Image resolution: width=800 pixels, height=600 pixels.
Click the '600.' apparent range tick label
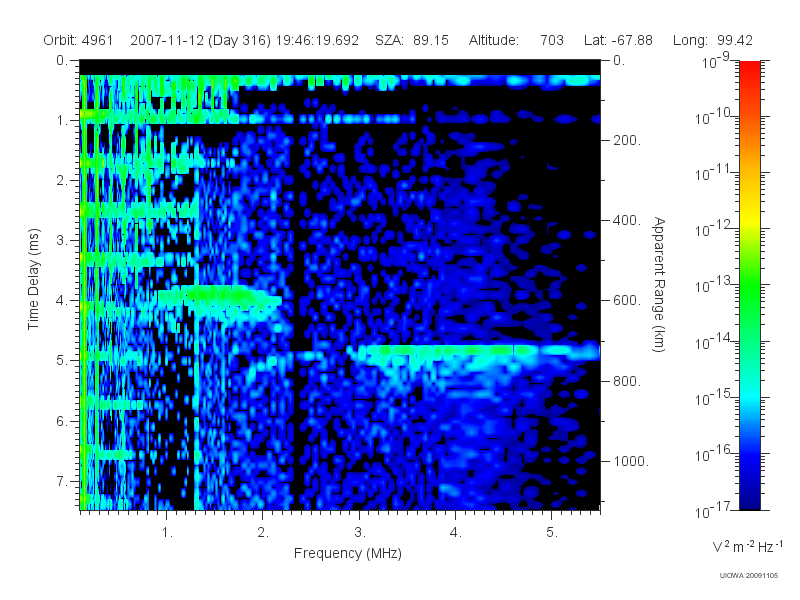pyautogui.click(x=627, y=301)
